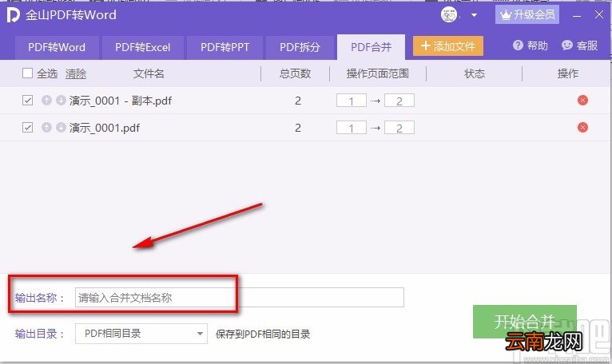Select file name 演示_0001 - 副本.pdf
The image size is (612, 364).
coord(121,101)
